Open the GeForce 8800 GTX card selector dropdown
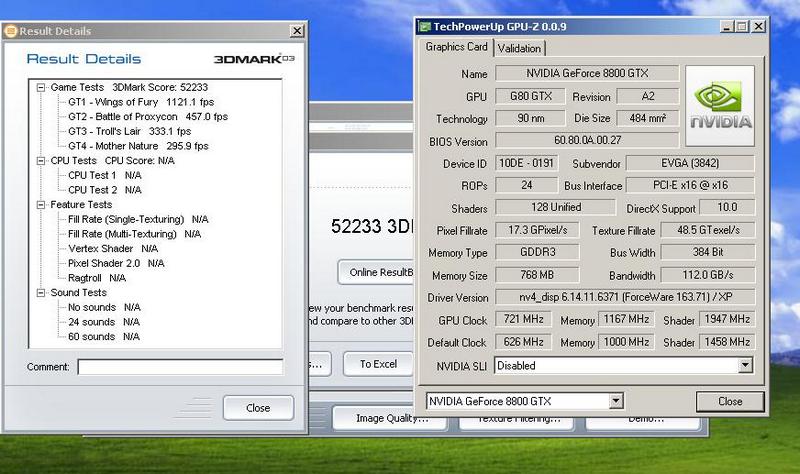The width and height of the screenshot is (800, 474). coord(616,401)
